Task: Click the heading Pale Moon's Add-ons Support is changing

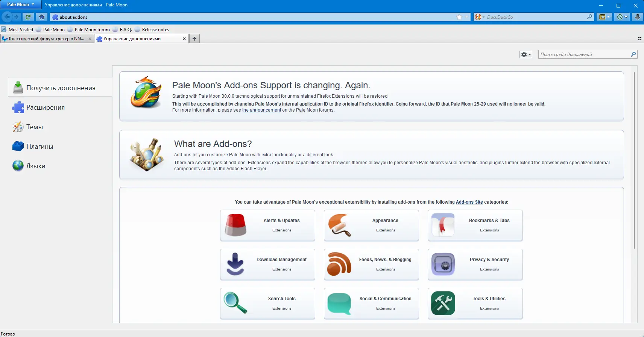Action: pyautogui.click(x=271, y=85)
